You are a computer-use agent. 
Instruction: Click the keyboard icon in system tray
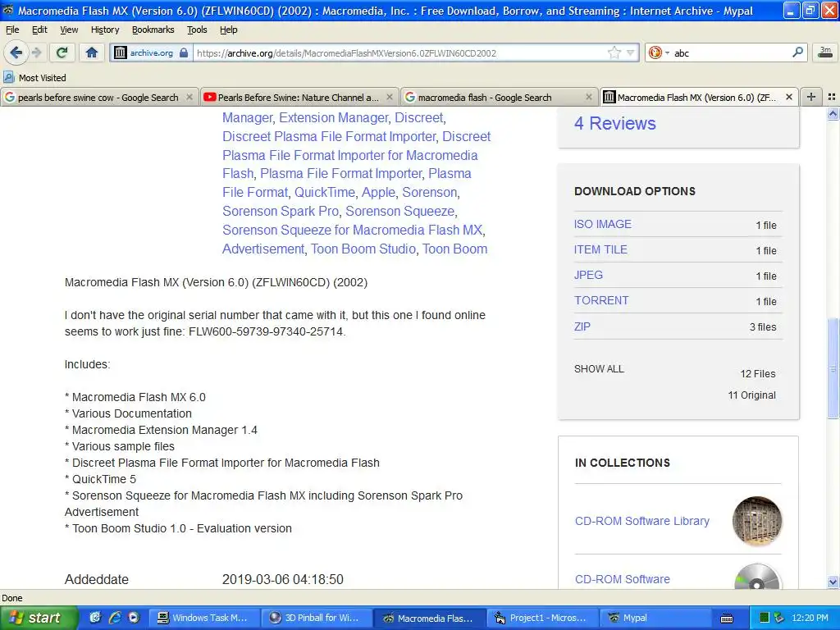click(x=727, y=619)
